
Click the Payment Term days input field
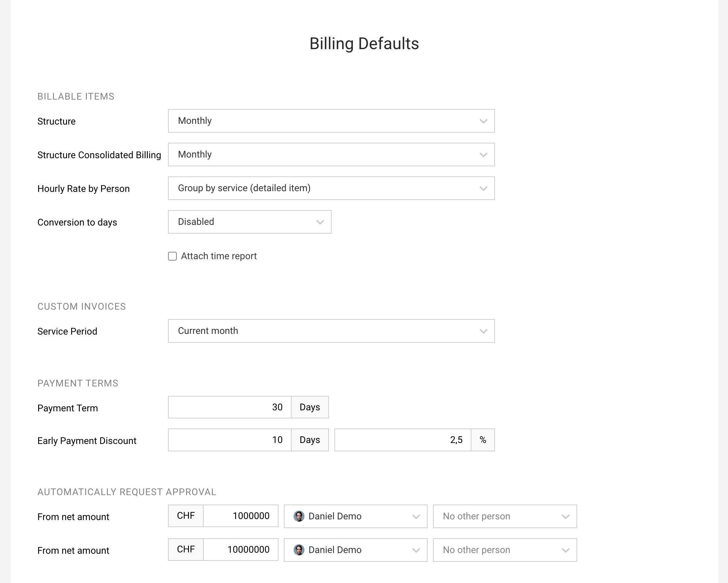coord(230,407)
